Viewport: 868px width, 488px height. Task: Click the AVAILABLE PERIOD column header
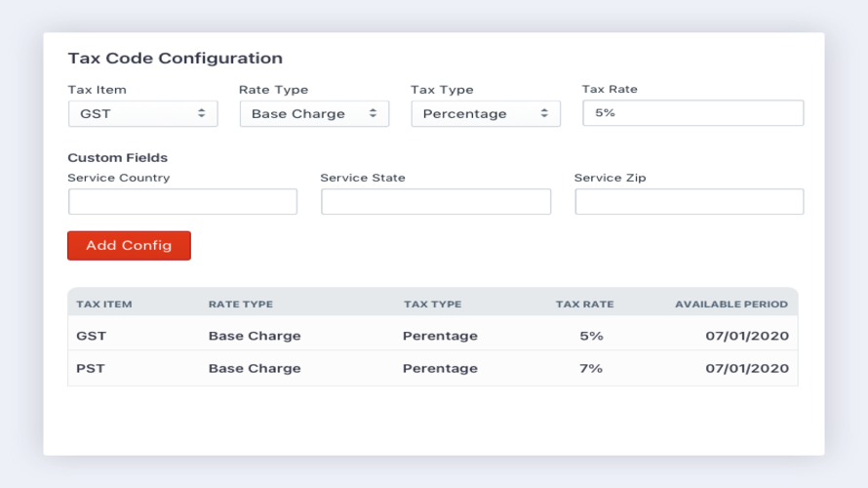[731, 305]
